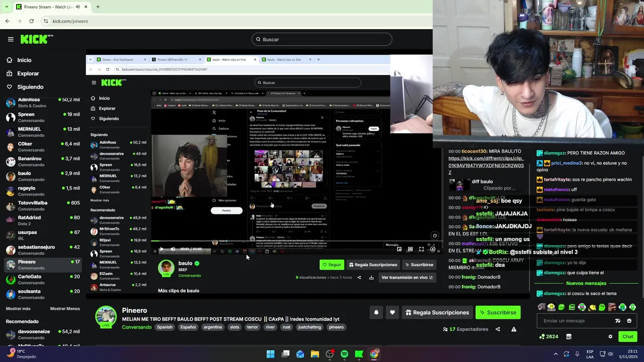Mute the embedded baulo clip
This screenshot has width=644, height=362.
[x=173, y=249]
